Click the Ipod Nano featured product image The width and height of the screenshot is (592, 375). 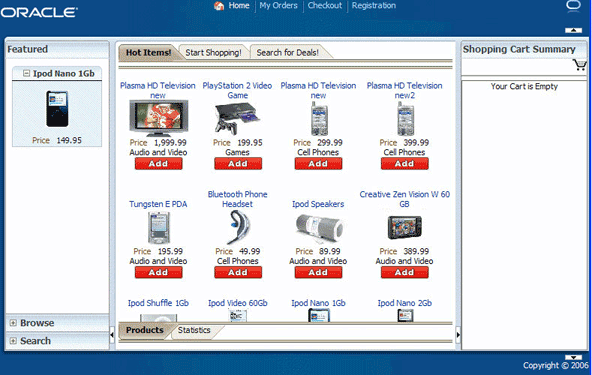[x=57, y=109]
